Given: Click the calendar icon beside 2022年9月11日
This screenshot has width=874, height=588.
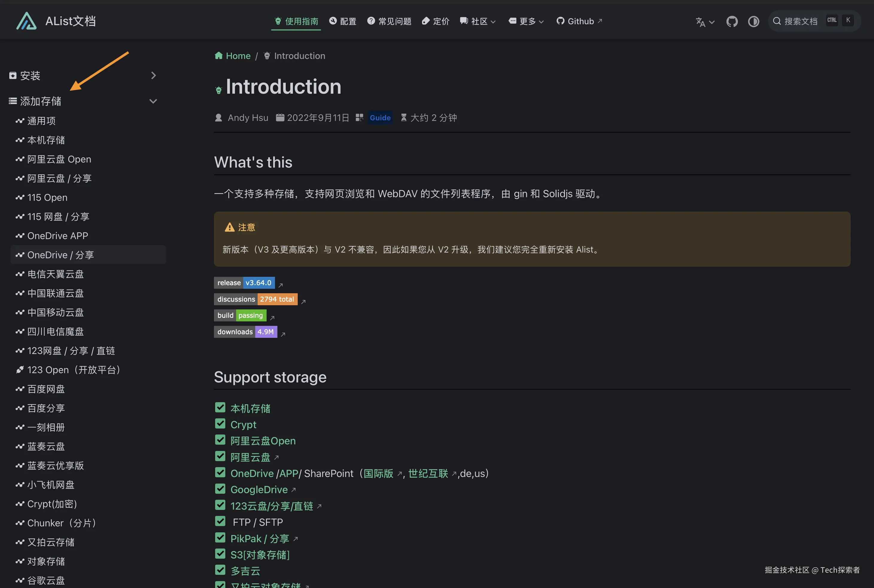Looking at the screenshot, I should (280, 118).
